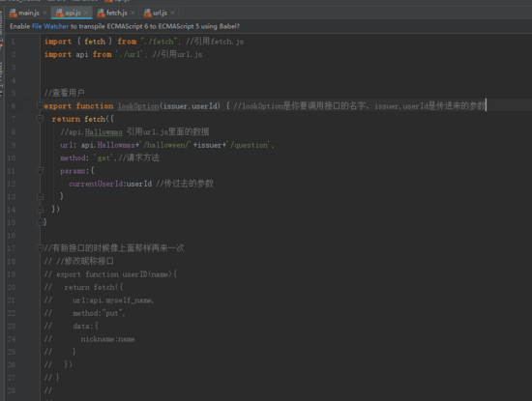Click the gutter at line number 9
Screen dimensions: 532x401
14,145
